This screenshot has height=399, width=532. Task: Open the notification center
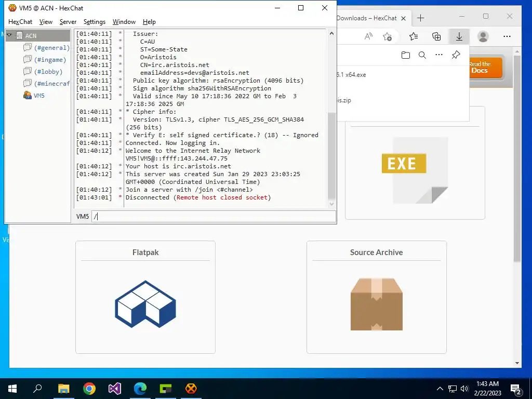[516, 389]
